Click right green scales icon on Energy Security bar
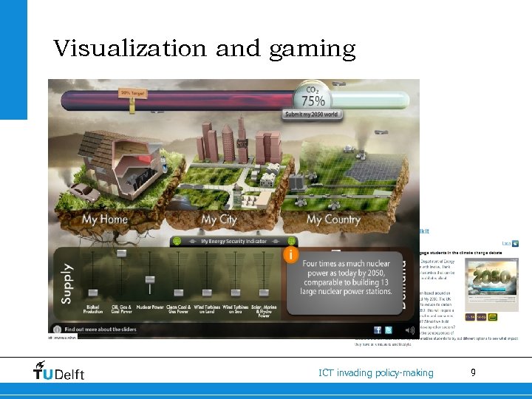The width and height of the screenshot is (532, 399). point(291,241)
